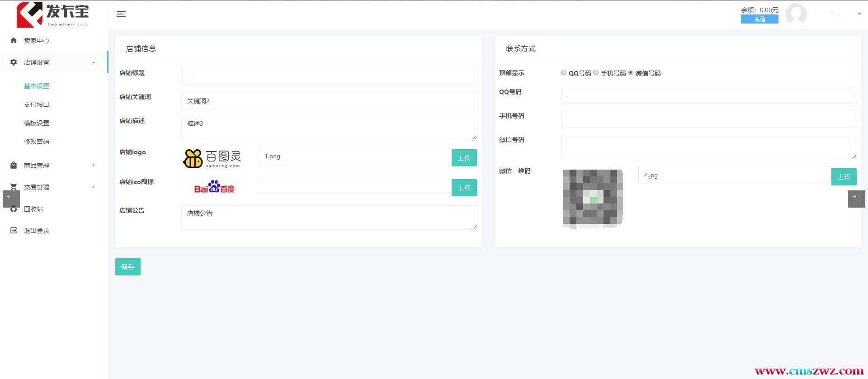
Task: Click the user avatar in header
Action: click(x=796, y=14)
